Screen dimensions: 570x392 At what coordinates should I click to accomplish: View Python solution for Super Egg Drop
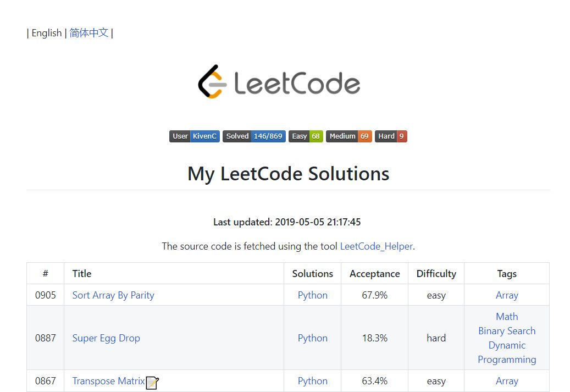coord(313,338)
